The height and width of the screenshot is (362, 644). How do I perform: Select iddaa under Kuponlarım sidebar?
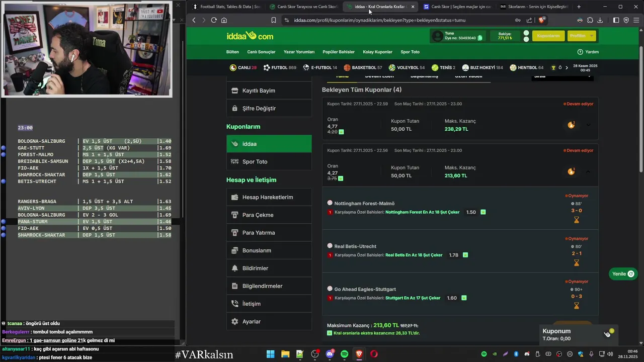269,144
